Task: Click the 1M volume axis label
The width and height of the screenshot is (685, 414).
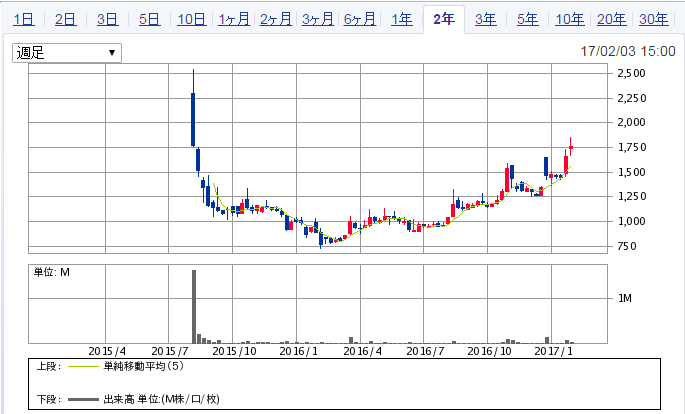Action: tap(625, 298)
